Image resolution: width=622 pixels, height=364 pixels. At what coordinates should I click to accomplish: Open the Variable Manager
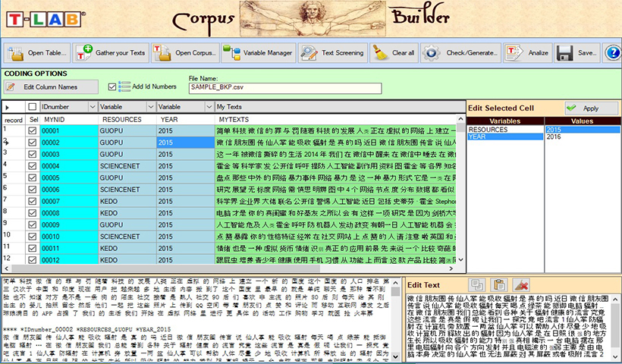tap(258, 53)
